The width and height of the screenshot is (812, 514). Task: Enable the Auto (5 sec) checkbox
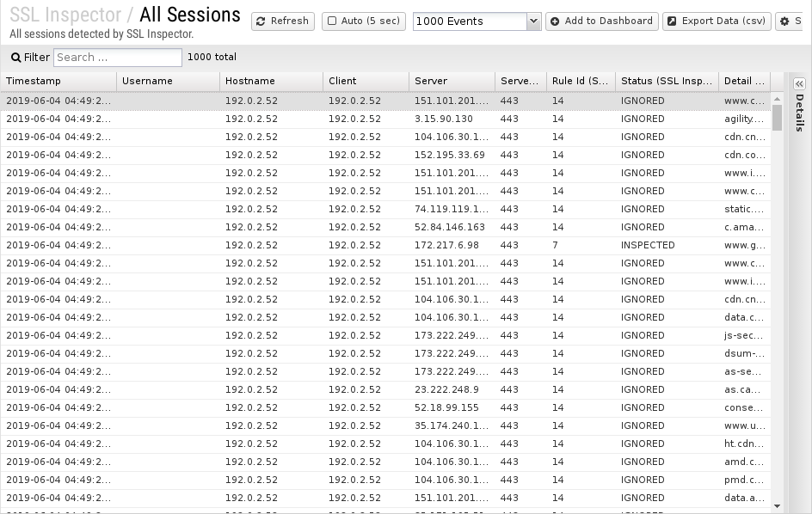coord(332,21)
